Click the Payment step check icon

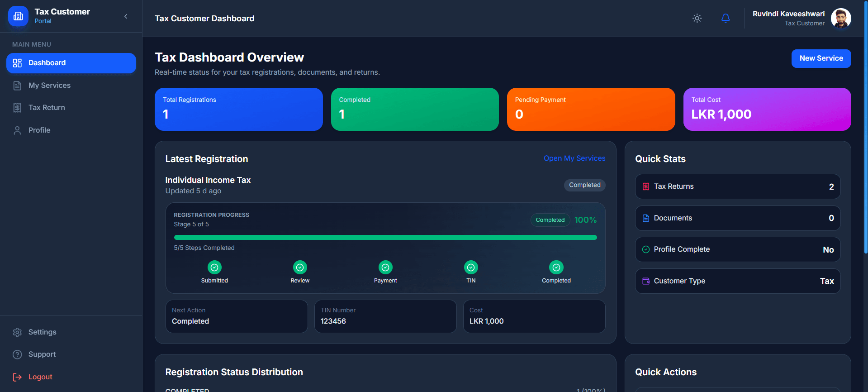(385, 268)
